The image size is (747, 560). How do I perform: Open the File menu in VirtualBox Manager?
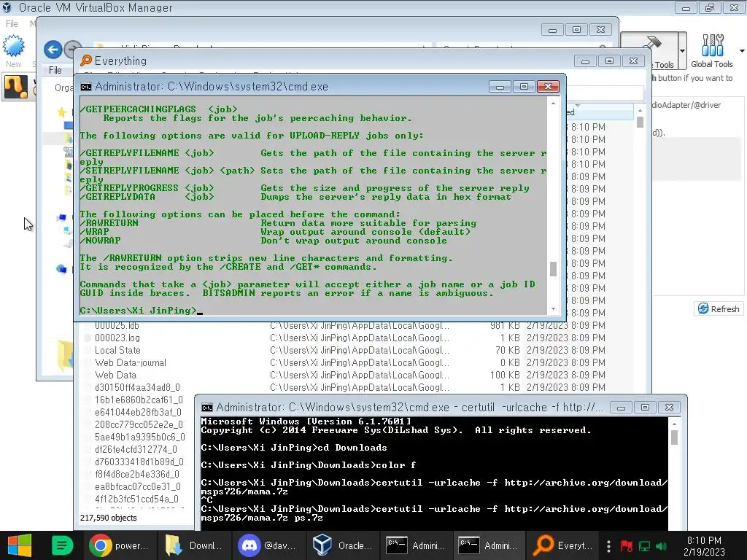click(x=12, y=23)
